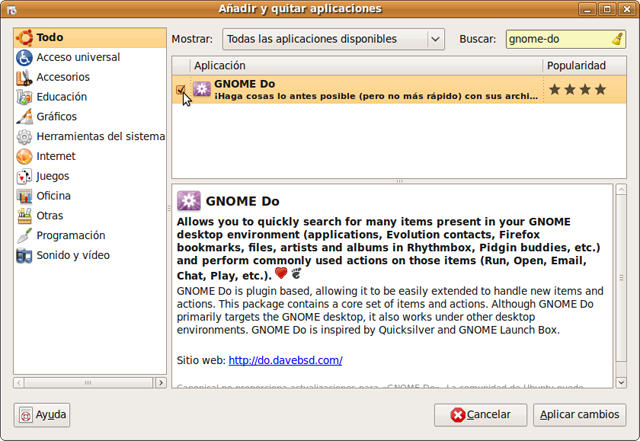The height and width of the screenshot is (441, 640).
Task: Open the do.davebsd.com website link
Action: (x=285, y=360)
